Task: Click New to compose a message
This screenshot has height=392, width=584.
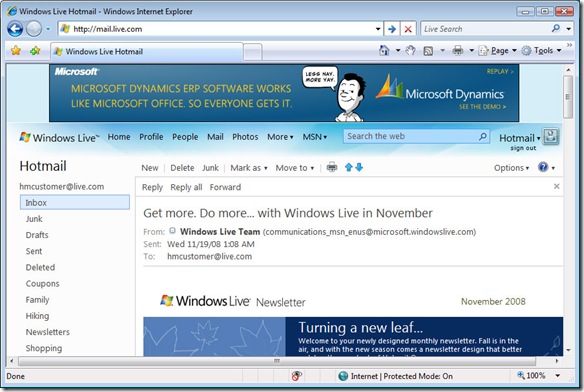Action: [x=150, y=168]
